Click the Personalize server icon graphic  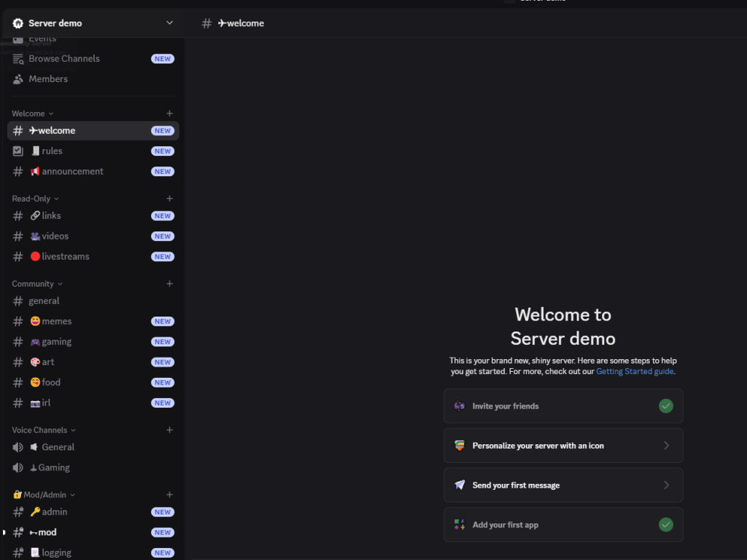pyautogui.click(x=459, y=445)
